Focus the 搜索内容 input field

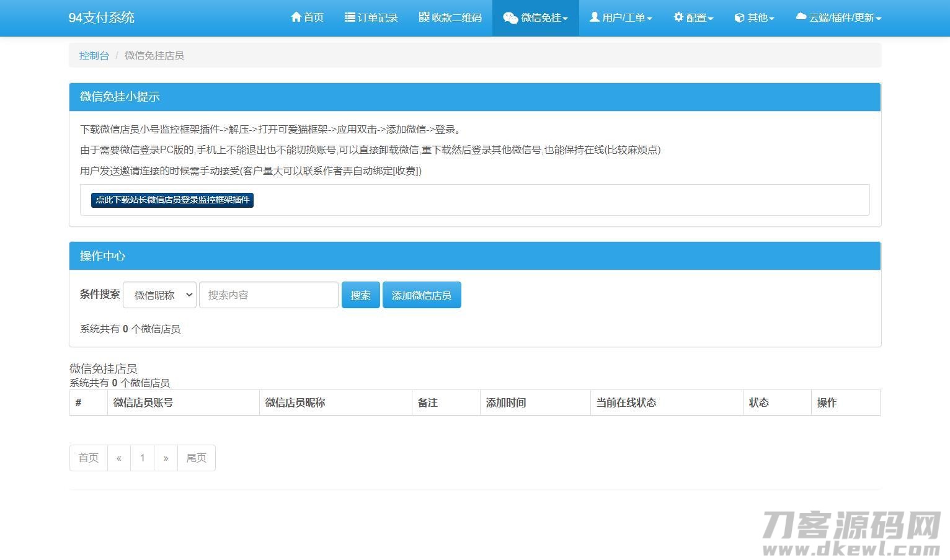pyautogui.click(x=269, y=295)
